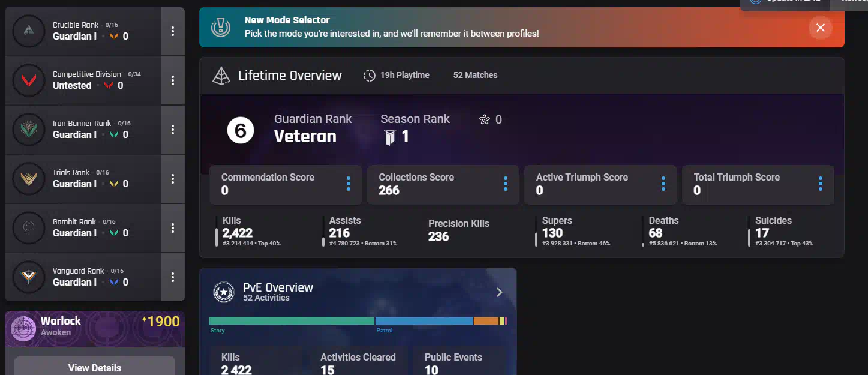
Task: Click the Crucible Rank emblem icon
Action: point(29,31)
